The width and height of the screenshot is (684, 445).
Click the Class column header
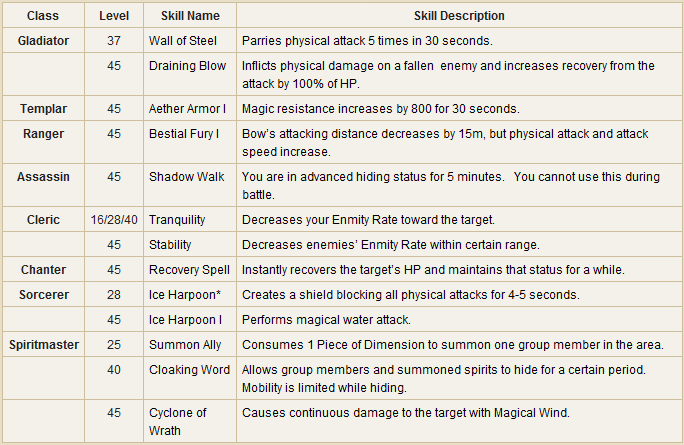click(x=43, y=16)
